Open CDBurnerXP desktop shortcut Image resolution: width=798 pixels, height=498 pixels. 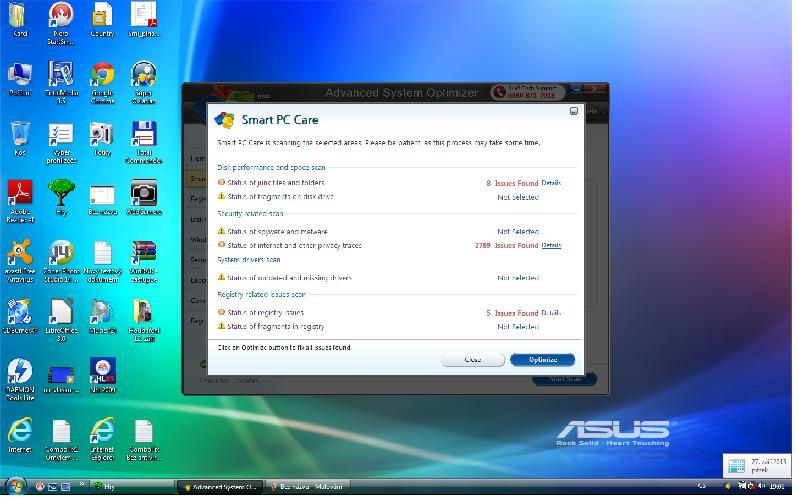[x=20, y=316]
